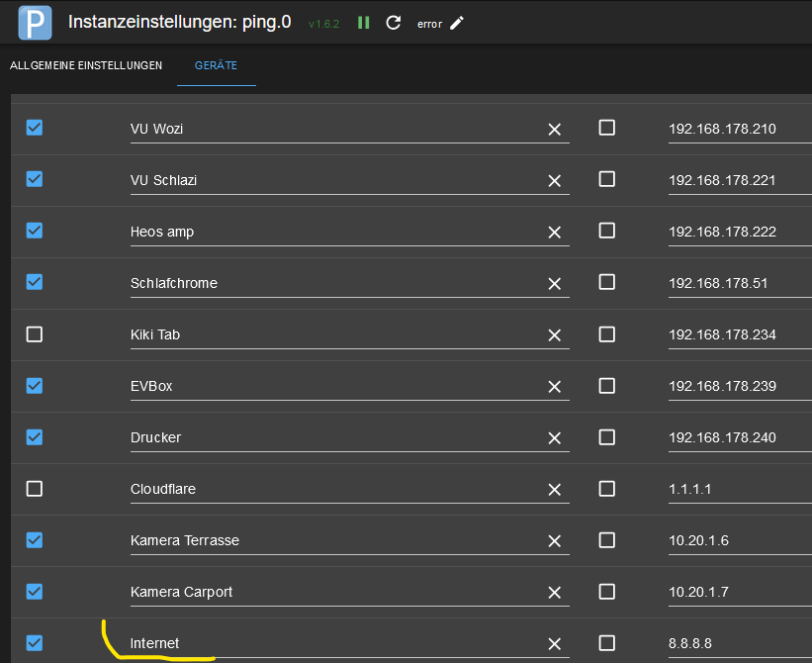
Task: Click the restart instance icon
Action: tap(393, 22)
